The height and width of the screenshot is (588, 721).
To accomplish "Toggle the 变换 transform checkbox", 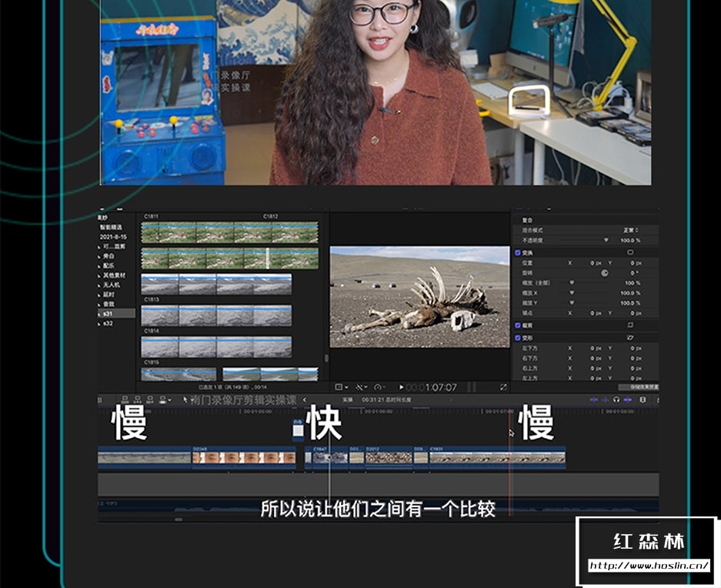I will (518, 252).
